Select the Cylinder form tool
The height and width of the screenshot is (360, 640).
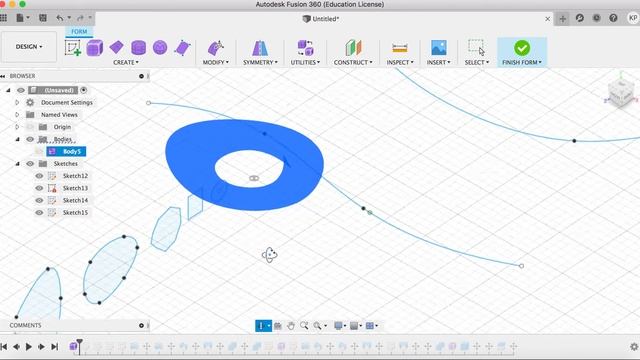click(138, 48)
